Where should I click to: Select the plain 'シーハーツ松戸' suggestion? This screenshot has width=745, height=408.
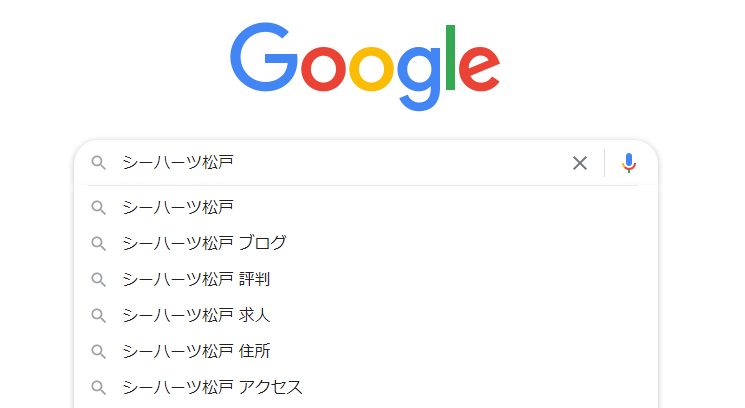point(178,207)
